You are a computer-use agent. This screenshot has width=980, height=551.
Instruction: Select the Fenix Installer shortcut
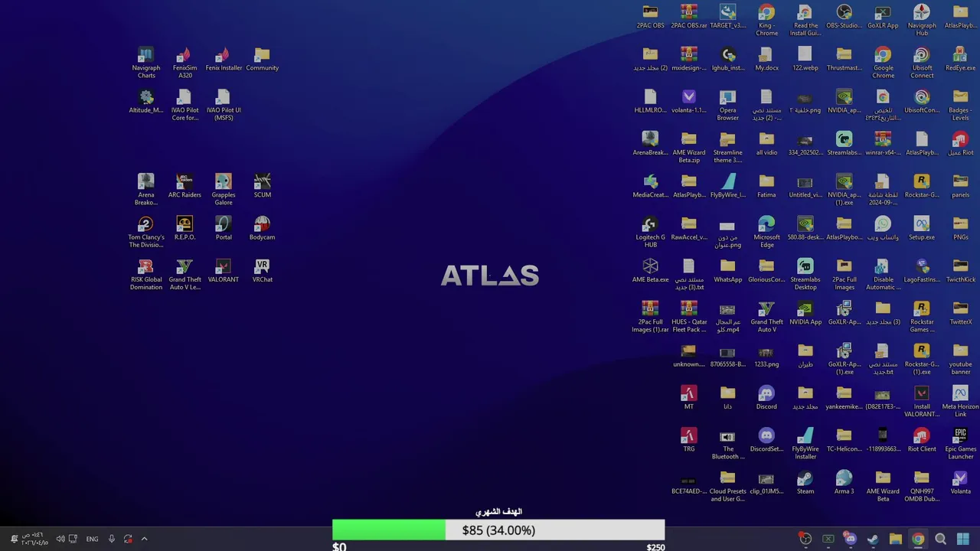click(x=224, y=59)
